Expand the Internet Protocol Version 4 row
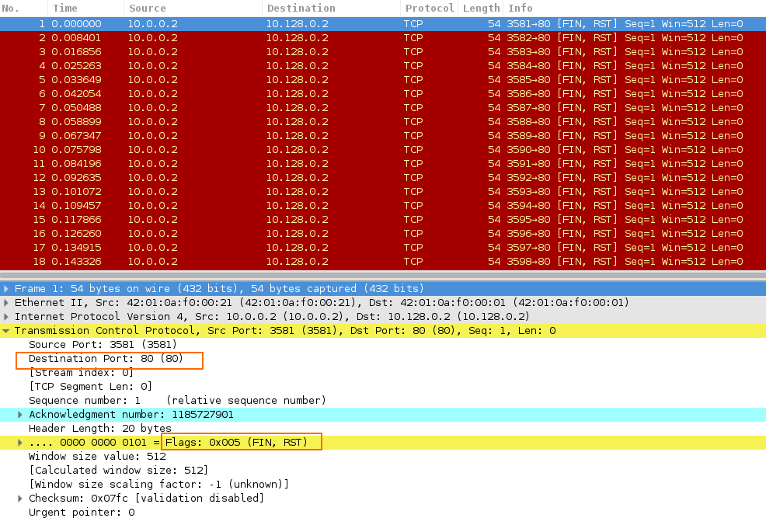 (6, 317)
